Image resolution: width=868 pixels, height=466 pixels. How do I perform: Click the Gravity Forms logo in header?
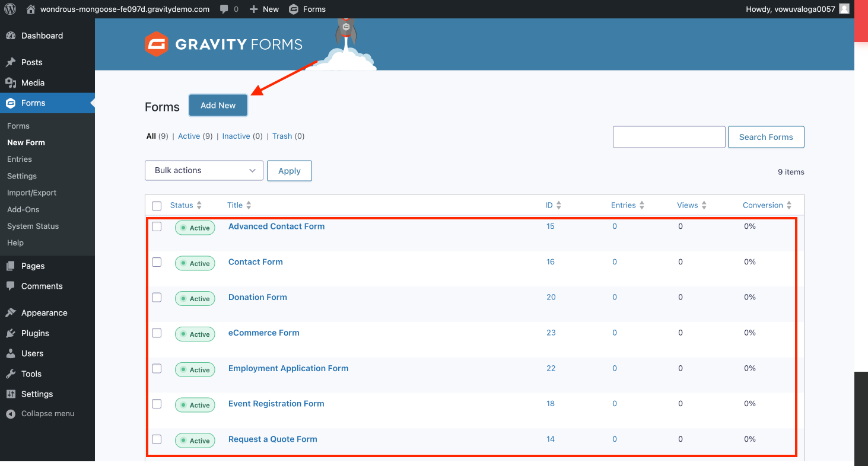(224, 44)
